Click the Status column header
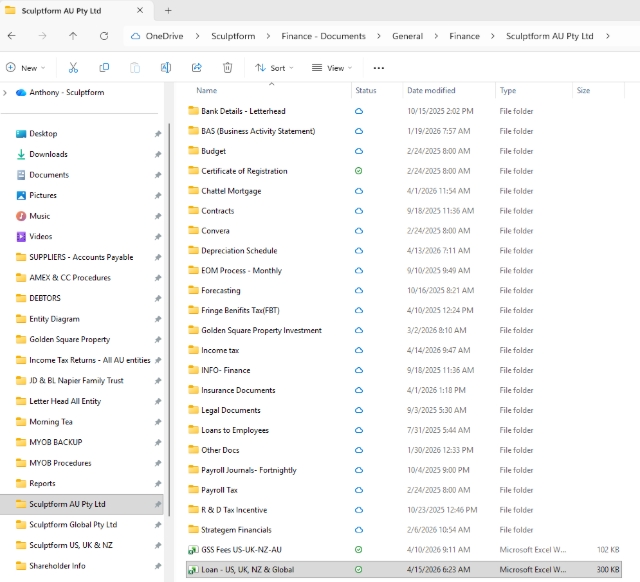 coord(366,90)
